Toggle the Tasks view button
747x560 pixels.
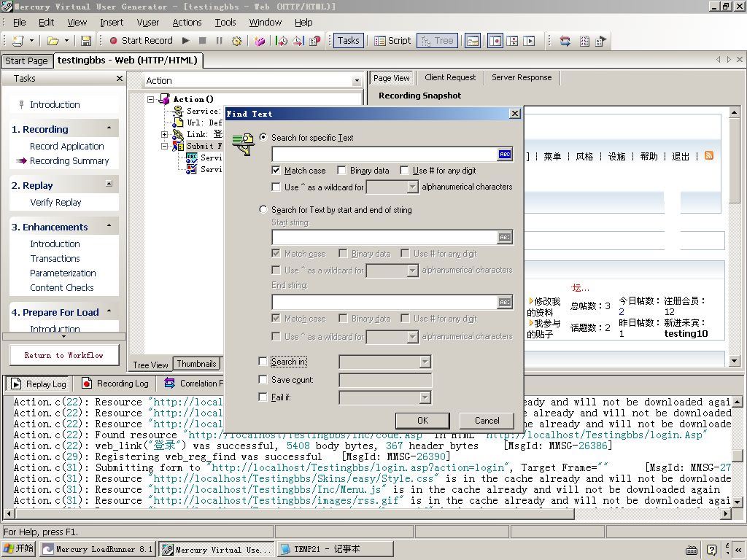coord(348,41)
